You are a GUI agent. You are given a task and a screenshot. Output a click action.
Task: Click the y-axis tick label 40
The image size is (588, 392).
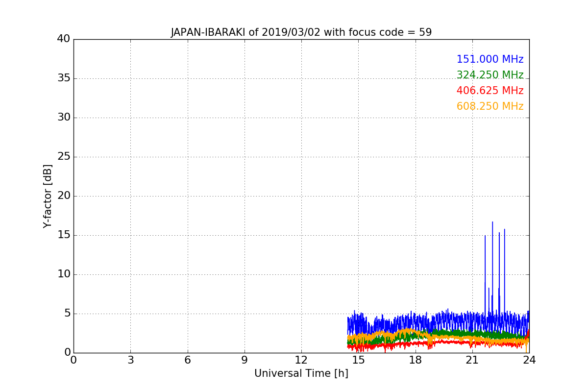(64, 39)
